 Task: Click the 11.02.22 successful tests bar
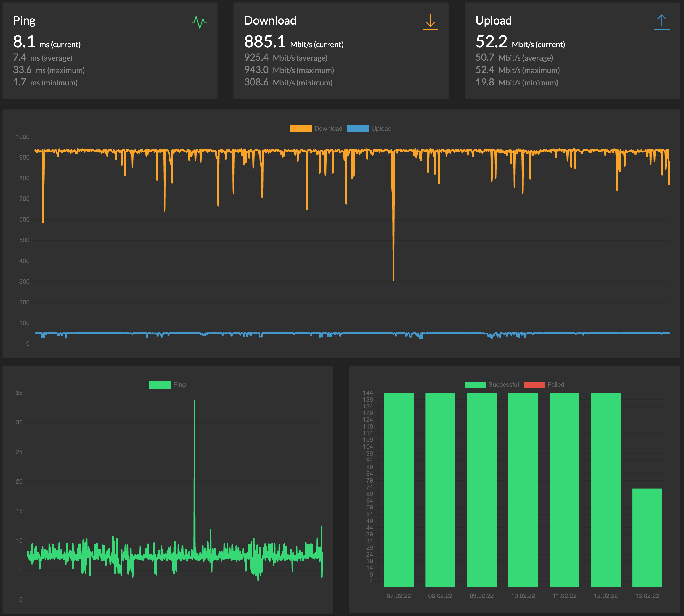[x=564, y=489]
